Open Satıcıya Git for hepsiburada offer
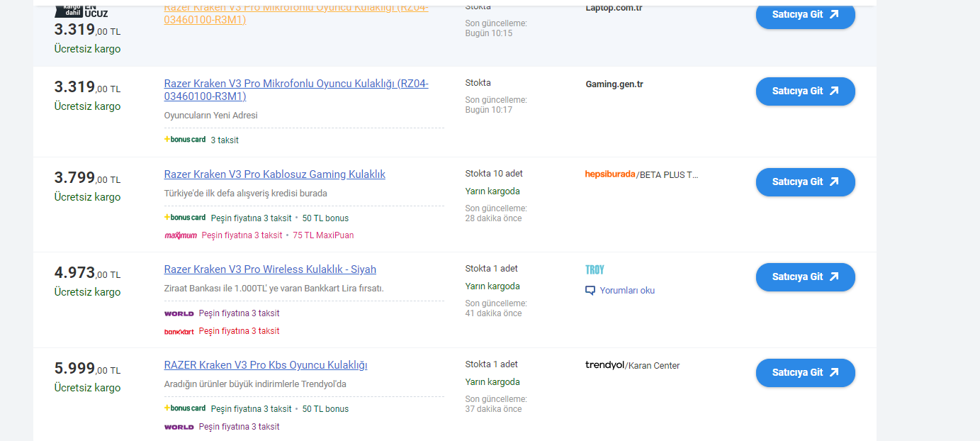 point(805,182)
